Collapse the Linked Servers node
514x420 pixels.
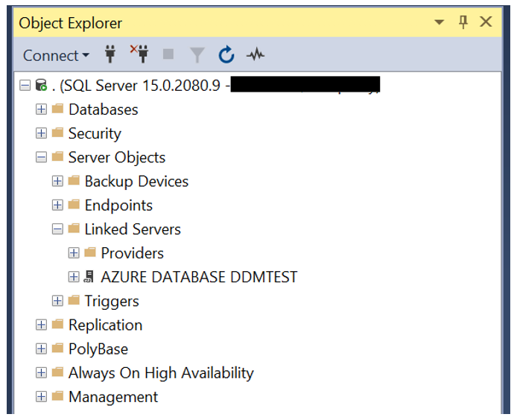[x=57, y=229]
